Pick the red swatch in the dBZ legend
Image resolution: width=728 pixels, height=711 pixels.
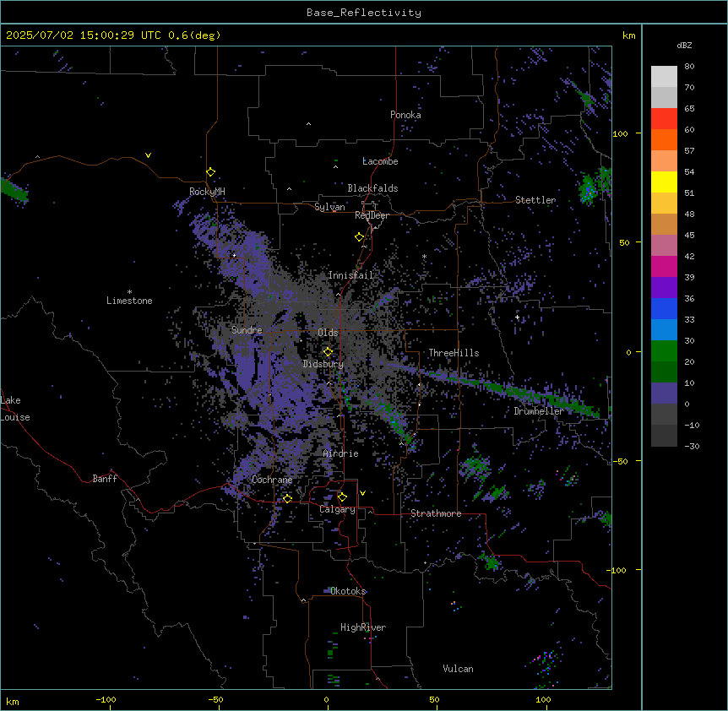tap(664, 119)
